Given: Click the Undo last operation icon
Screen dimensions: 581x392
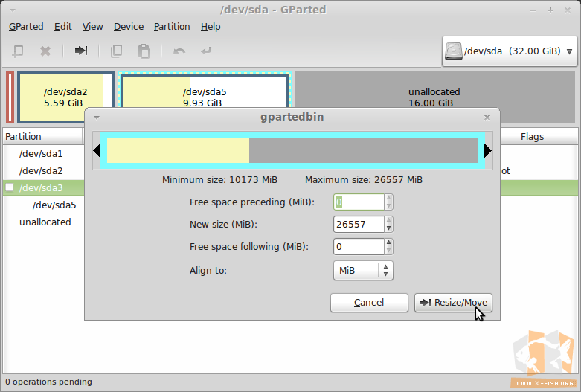Looking at the screenshot, I should coord(179,51).
